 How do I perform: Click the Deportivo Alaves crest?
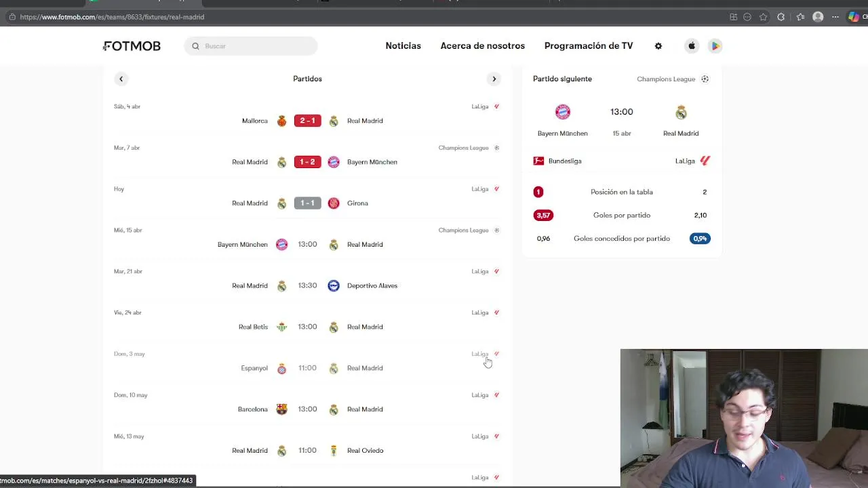[x=333, y=285]
